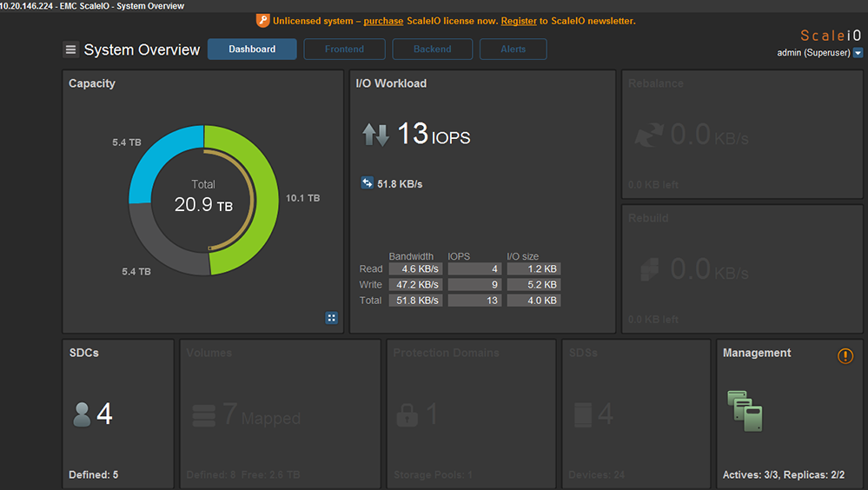Click the Storage Pools: 1 text
The height and width of the screenshot is (490, 868).
tap(433, 474)
